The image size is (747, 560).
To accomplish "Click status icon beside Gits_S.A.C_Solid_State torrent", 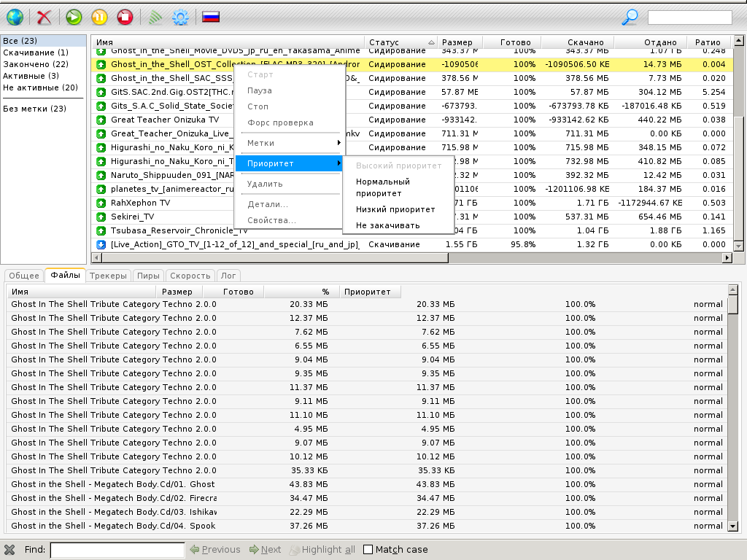I will [101, 106].
